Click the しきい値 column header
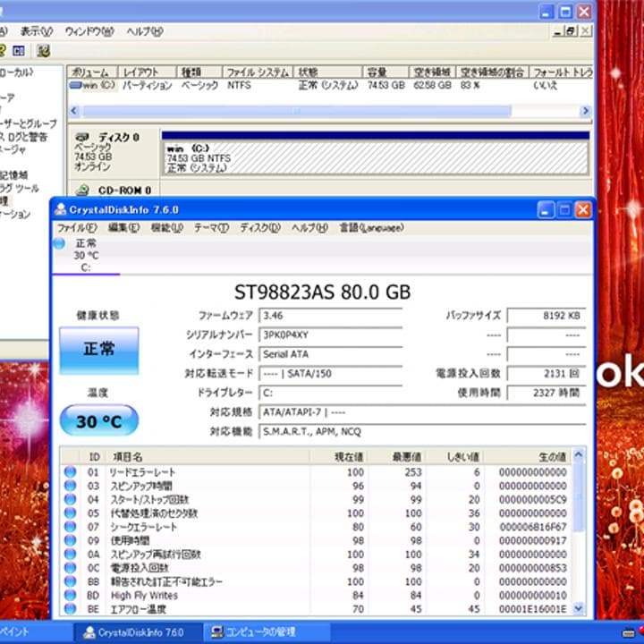The height and width of the screenshot is (644, 644). [454, 456]
